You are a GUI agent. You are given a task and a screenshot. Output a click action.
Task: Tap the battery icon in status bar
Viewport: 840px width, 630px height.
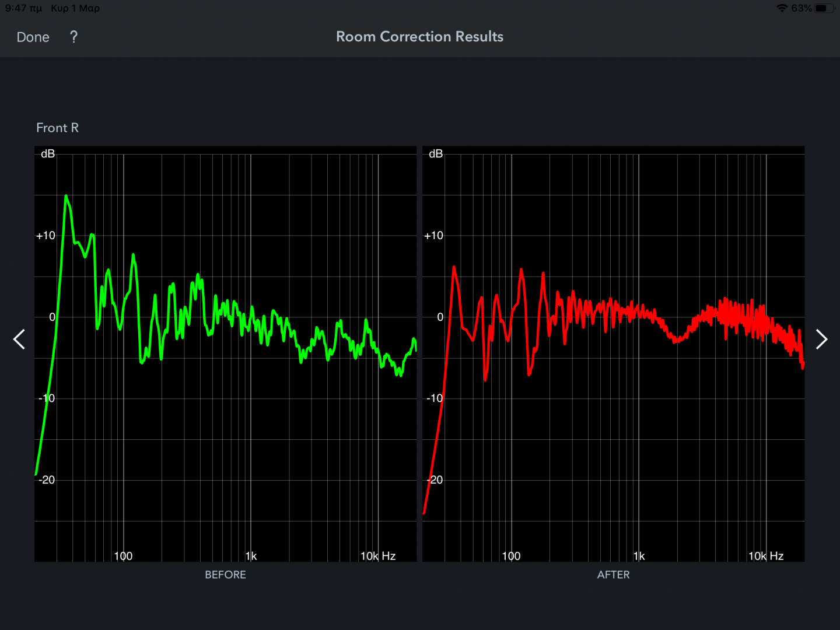[823, 8]
